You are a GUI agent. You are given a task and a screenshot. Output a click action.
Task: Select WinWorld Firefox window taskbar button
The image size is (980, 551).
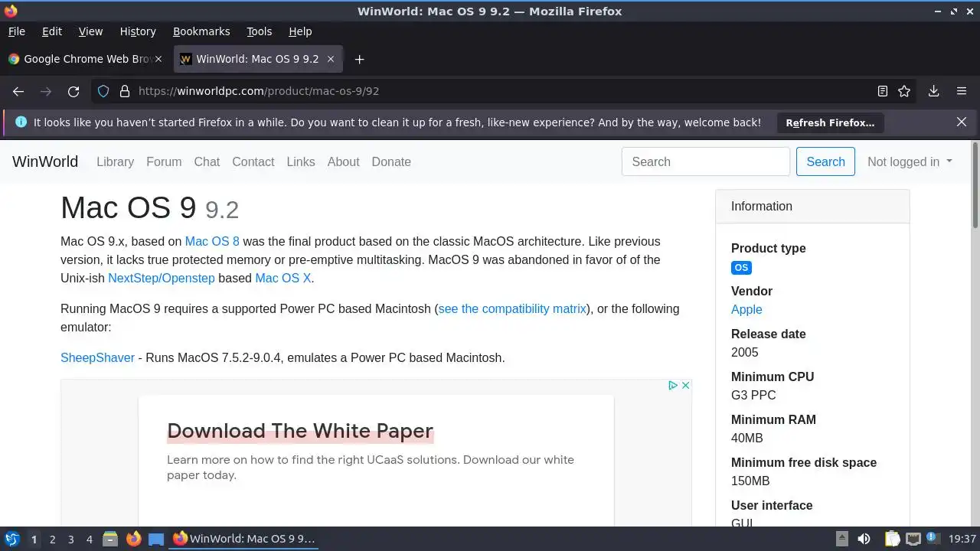[x=243, y=539]
